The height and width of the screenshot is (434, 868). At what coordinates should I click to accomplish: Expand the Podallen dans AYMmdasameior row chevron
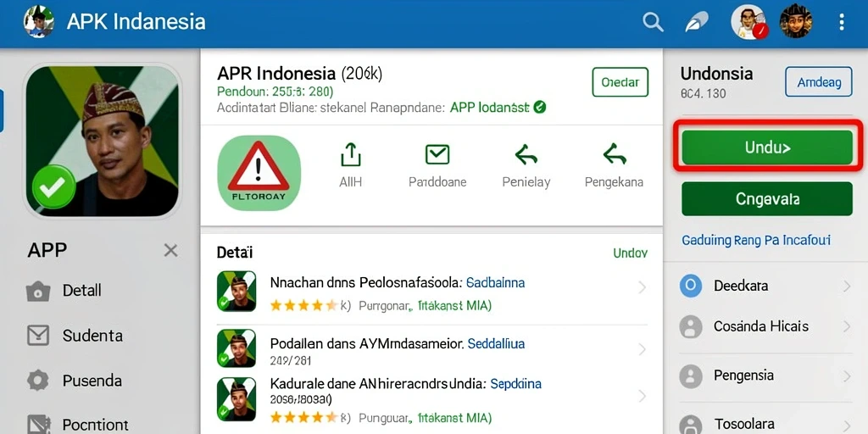click(642, 349)
